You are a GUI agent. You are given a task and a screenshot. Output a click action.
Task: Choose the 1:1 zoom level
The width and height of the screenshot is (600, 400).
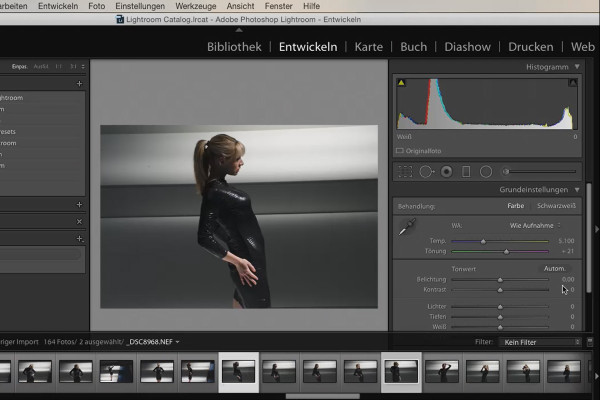coord(59,67)
